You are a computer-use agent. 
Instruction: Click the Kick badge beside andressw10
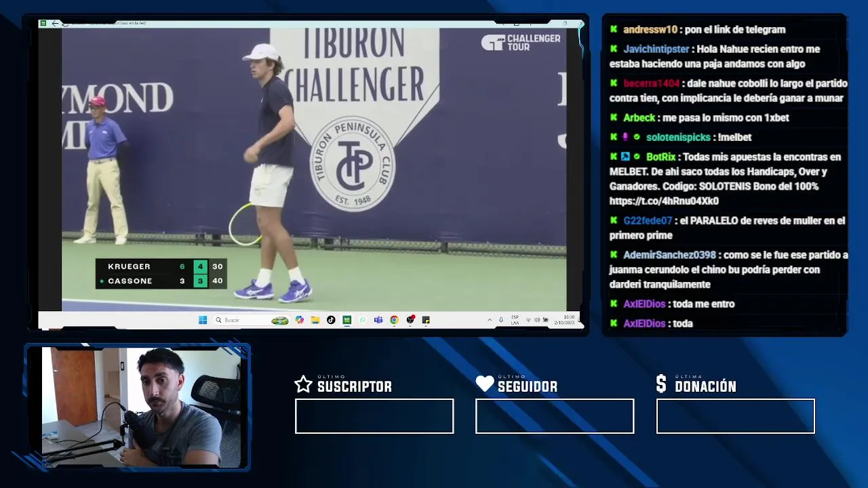(x=614, y=30)
